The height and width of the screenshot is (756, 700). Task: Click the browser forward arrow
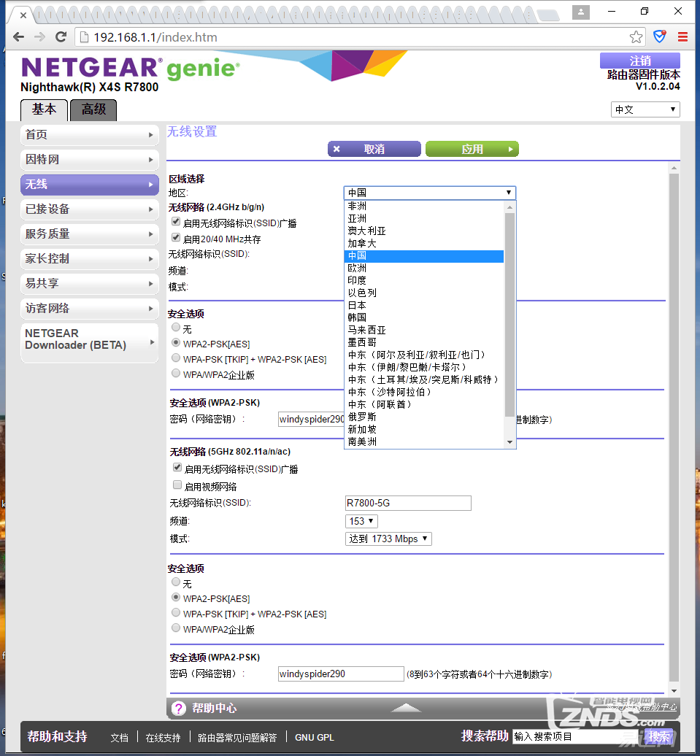coord(39,37)
